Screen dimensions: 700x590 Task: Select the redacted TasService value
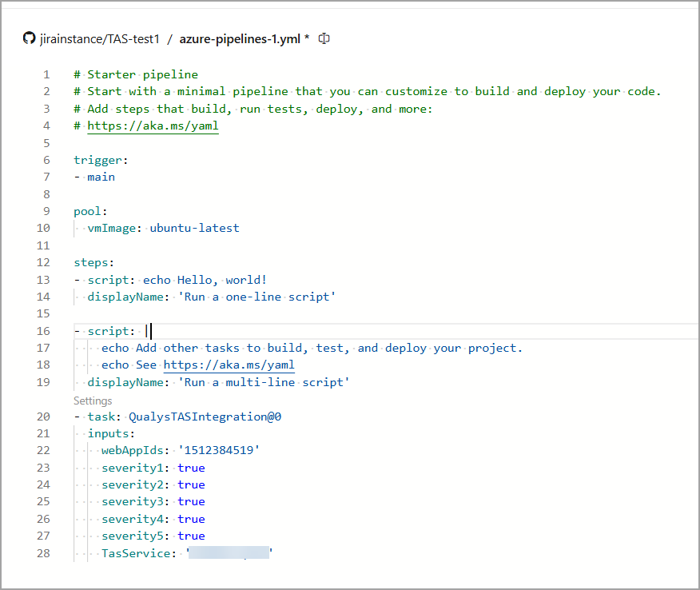pyautogui.click(x=229, y=552)
